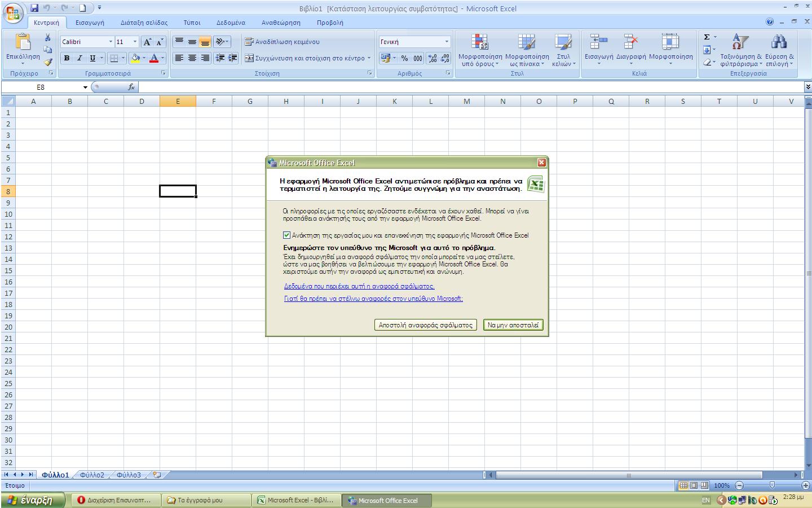Image resolution: width=812 pixels, height=508 pixels.
Task: Switch to the Διάταξη σελίδας ribbon tab
Action: [144, 23]
